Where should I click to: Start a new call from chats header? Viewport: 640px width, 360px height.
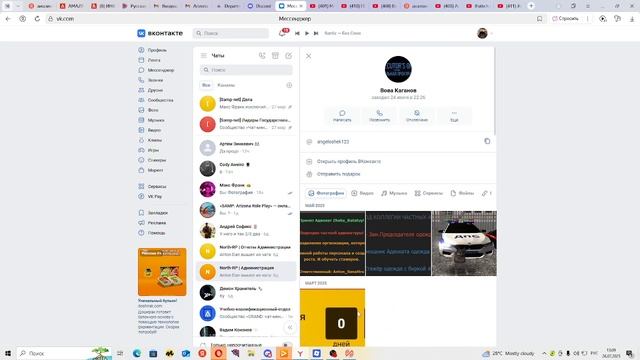click(262, 56)
